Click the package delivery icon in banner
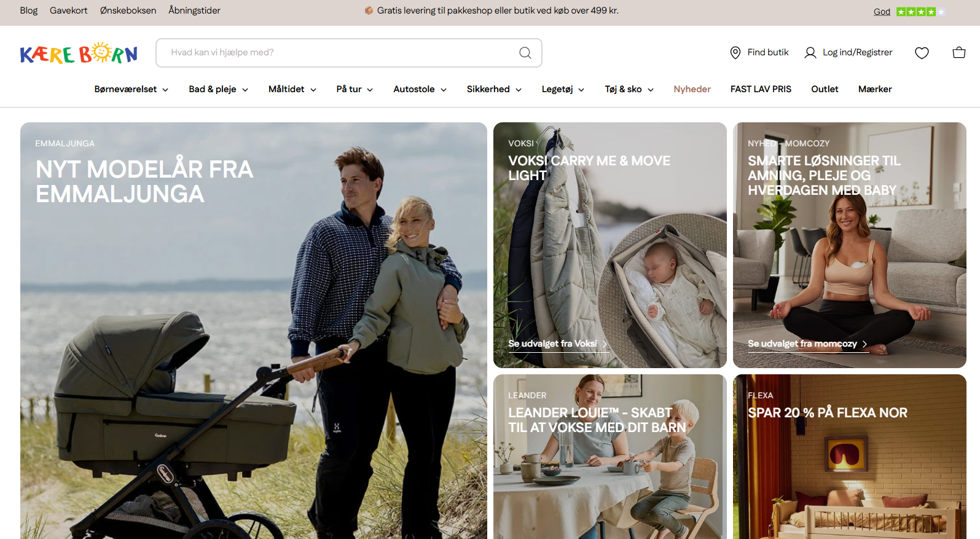The height and width of the screenshot is (539, 980). [369, 10]
